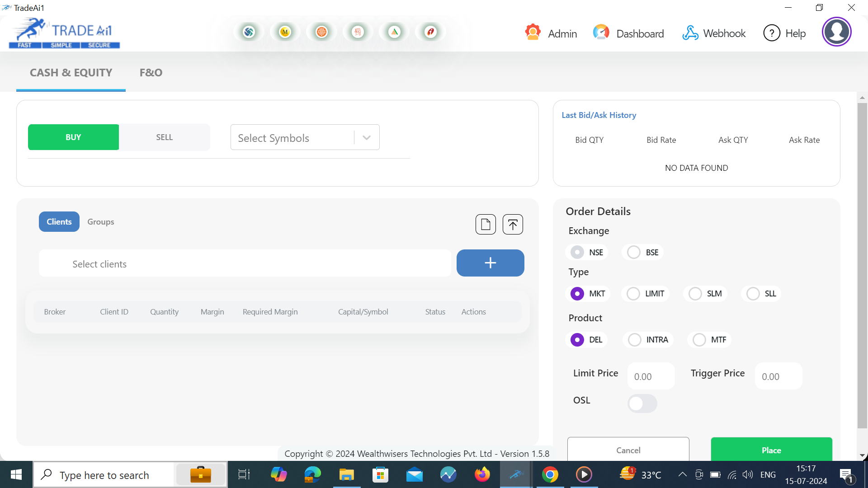Image resolution: width=868 pixels, height=488 pixels.
Task: Click the Admin user icon
Action: (x=533, y=33)
